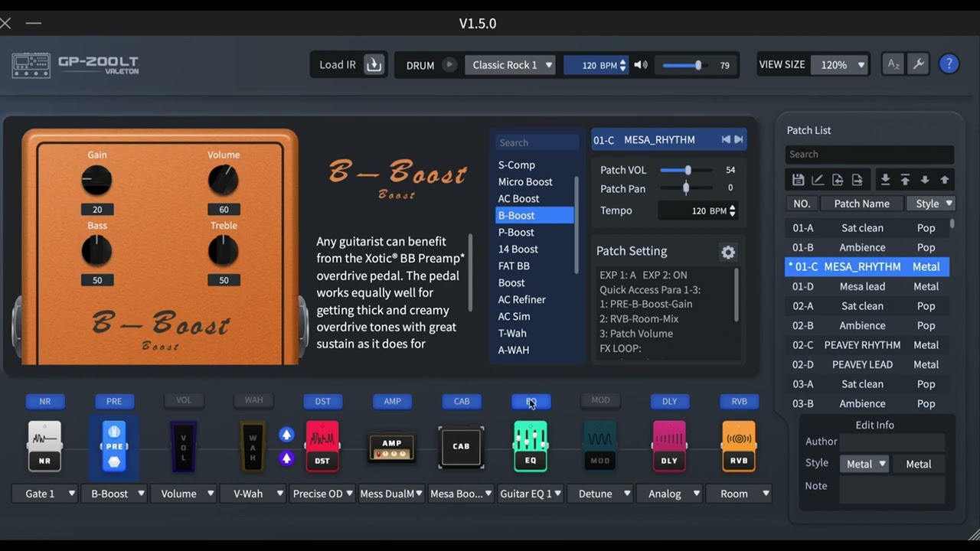Move patch to bottom arrow icon
This screenshot has width=980, height=551.
click(885, 180)
